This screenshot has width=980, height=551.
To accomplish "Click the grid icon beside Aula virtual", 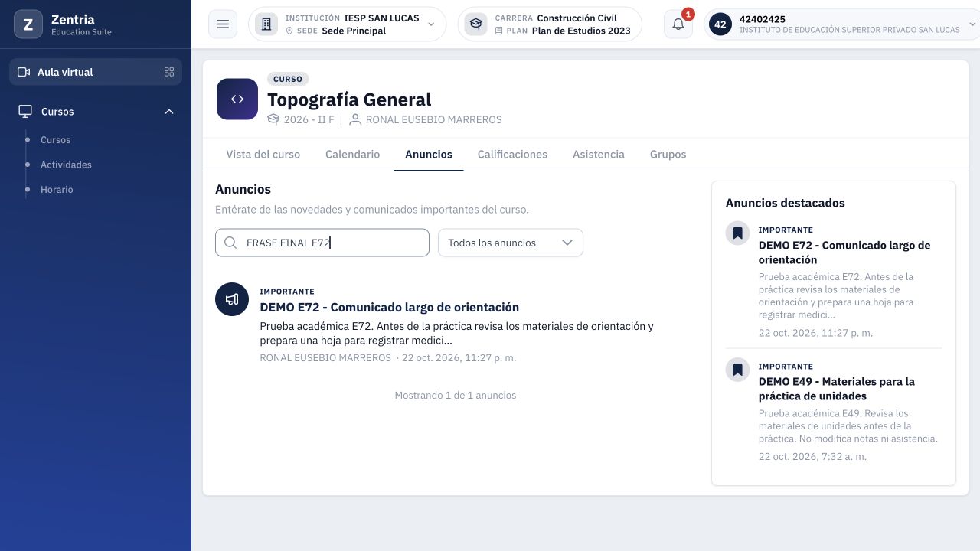I will pos(169,72).
